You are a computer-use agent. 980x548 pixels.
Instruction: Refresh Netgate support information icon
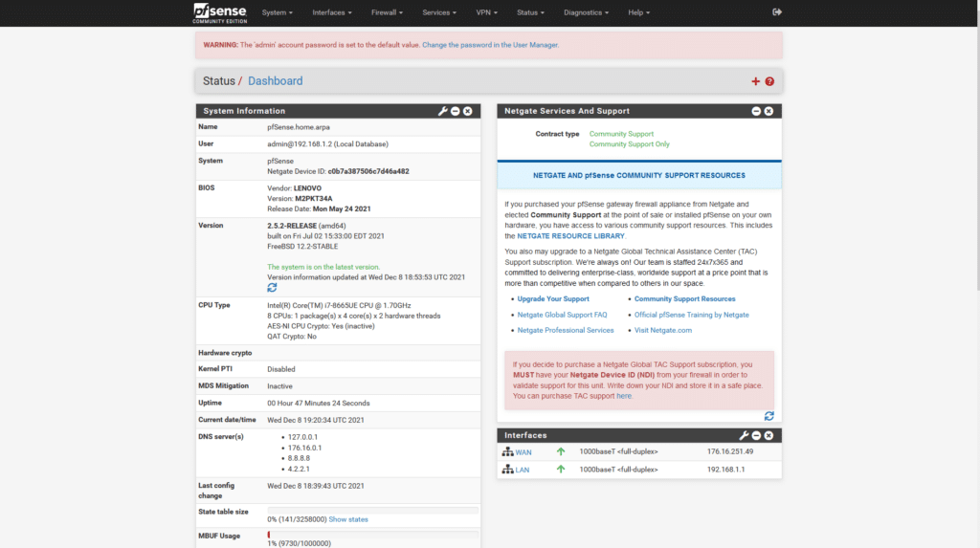coord(768,416)
